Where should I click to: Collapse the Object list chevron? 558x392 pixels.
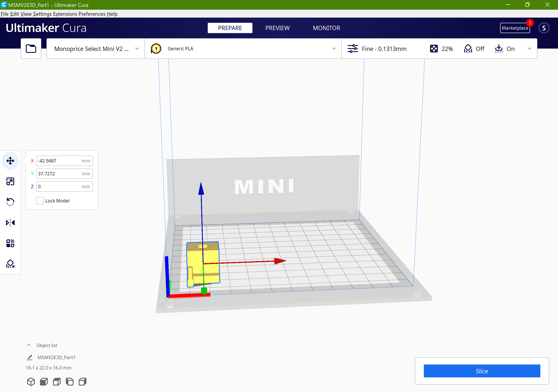pyautogui.click(x=29, y=345)
